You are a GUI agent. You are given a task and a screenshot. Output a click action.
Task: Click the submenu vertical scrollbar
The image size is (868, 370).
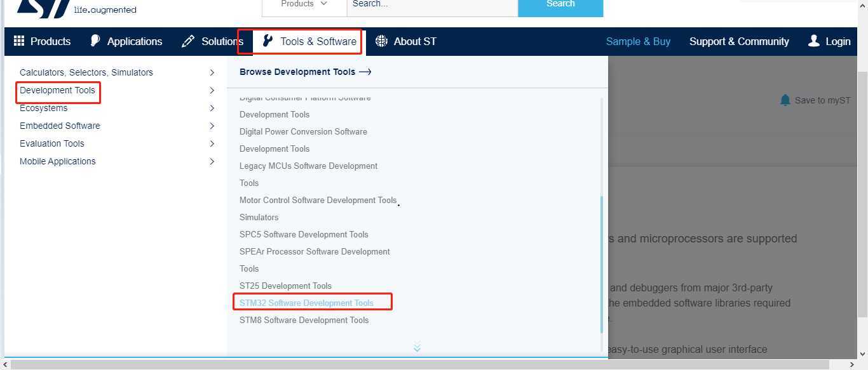[602, 263]
